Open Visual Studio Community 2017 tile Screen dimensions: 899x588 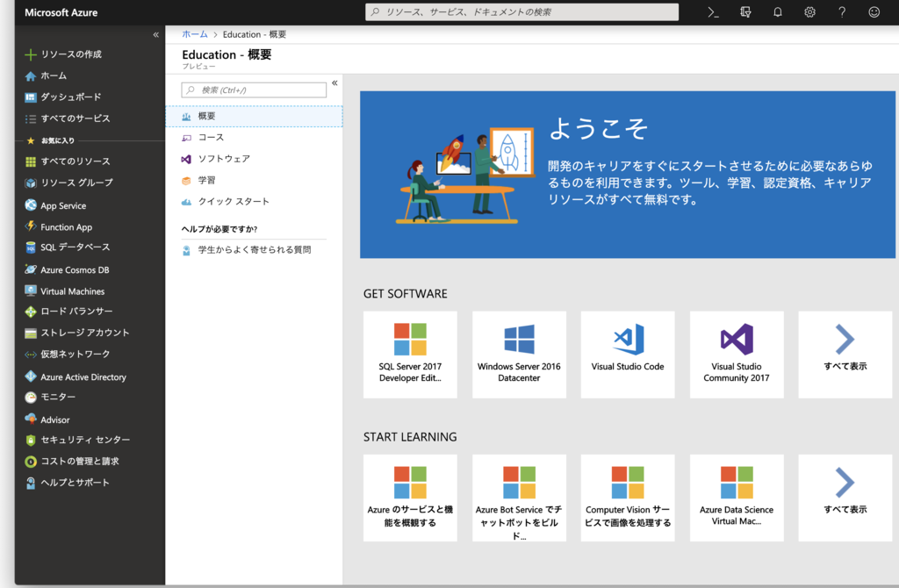pos(737,355)
